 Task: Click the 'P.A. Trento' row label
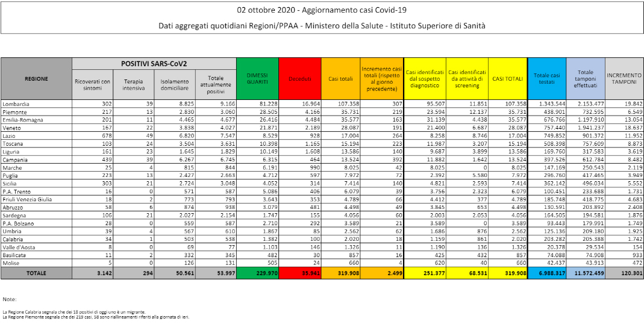(x=16, y=191)
